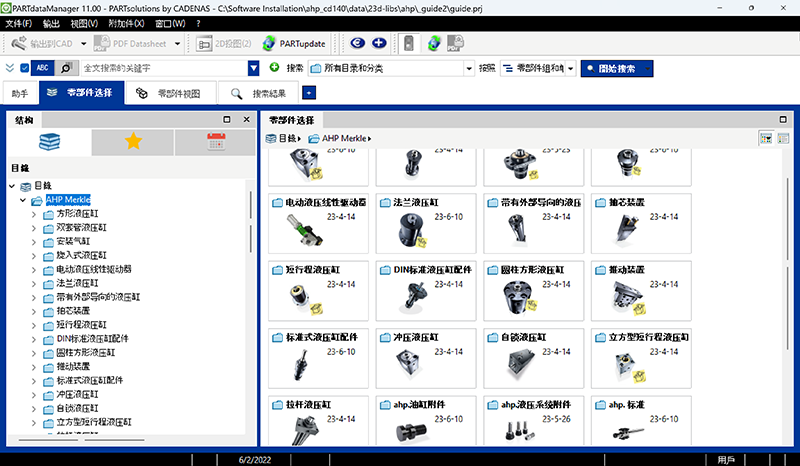Click the structure tree vertical scrollbar
This screenshot has height=466, width=800.
coord(251,222)
